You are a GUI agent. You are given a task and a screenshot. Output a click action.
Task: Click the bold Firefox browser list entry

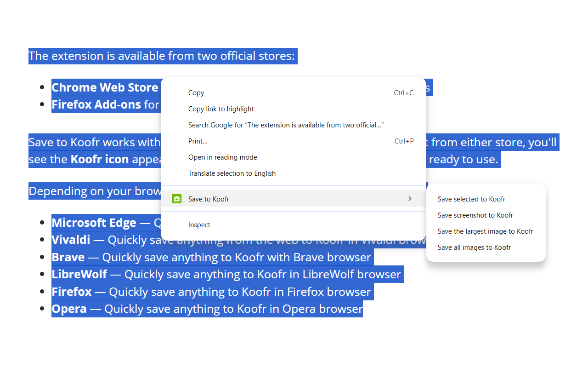point(211,292)
